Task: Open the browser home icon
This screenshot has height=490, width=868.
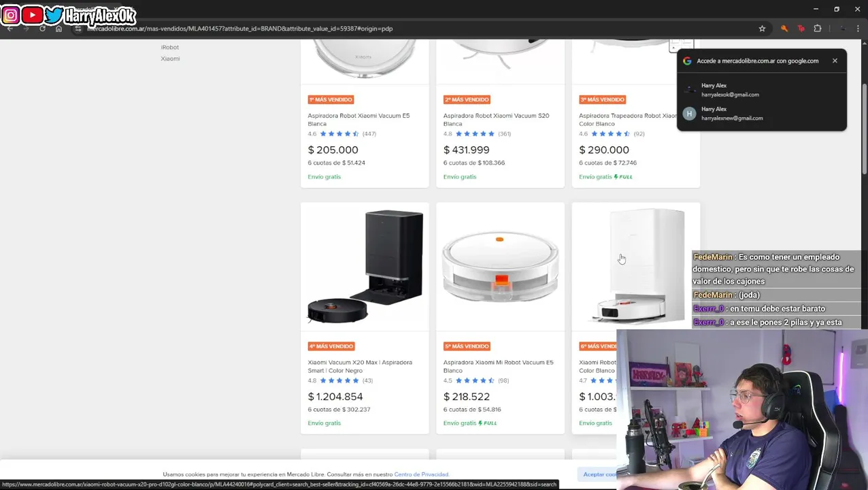Action: [59, 29]
